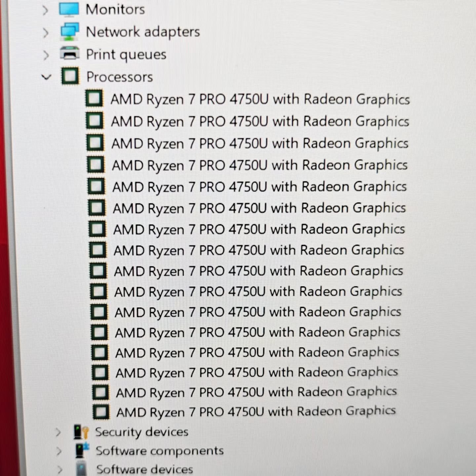The height and width of the screenshot is (476, 476).
Task: Expand the Print queues category
Action: [x=46, y=55]
